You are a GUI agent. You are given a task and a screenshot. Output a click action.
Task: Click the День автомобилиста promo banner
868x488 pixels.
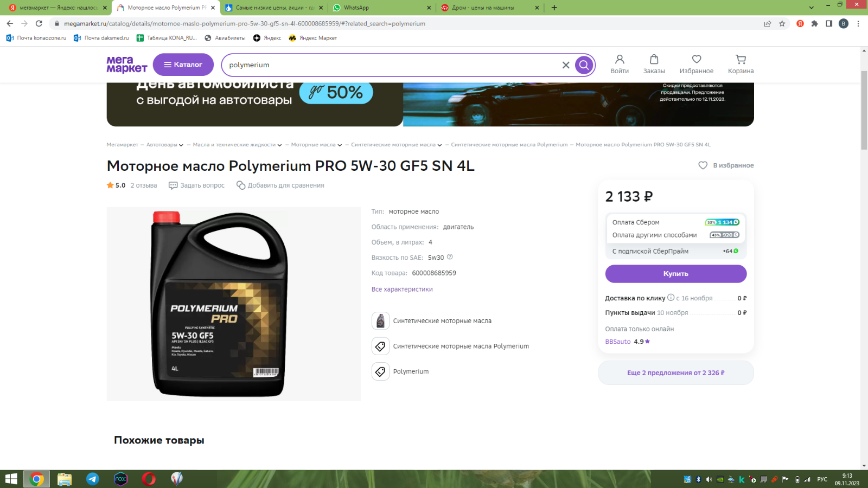coord(430,105)
